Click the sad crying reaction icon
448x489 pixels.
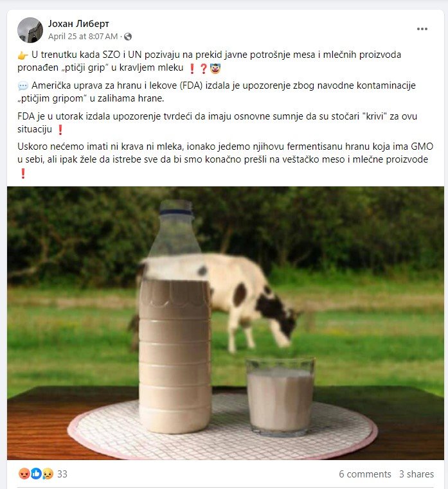48,474
